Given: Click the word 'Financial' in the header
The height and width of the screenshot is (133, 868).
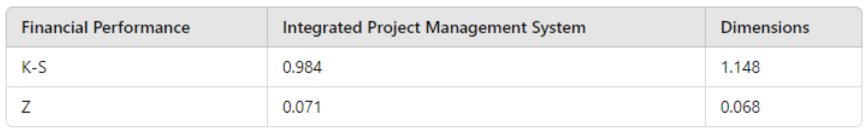Looking at the screenshot, I should (x=55, y=28).
